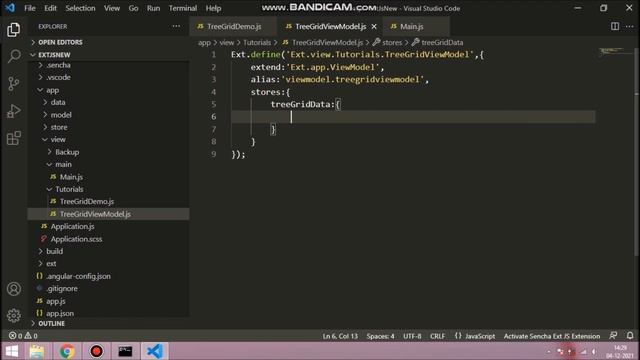Open the Terminal menu
Screen dimensions: 640x360
click(183, 8)
